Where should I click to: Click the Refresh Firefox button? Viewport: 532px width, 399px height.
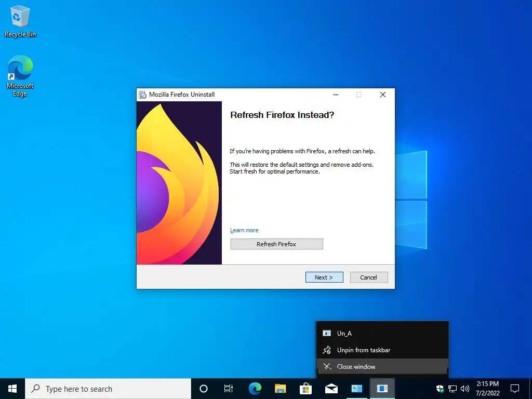[x=276, y=244]
